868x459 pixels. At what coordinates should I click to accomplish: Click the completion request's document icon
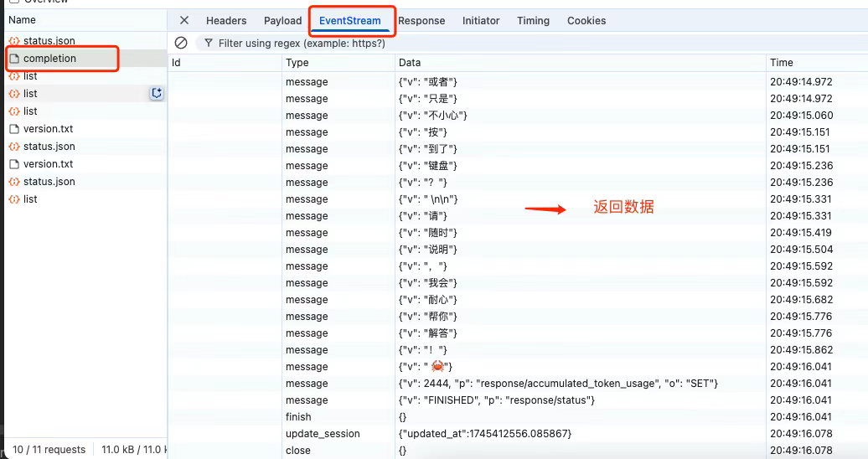point(14,59)
